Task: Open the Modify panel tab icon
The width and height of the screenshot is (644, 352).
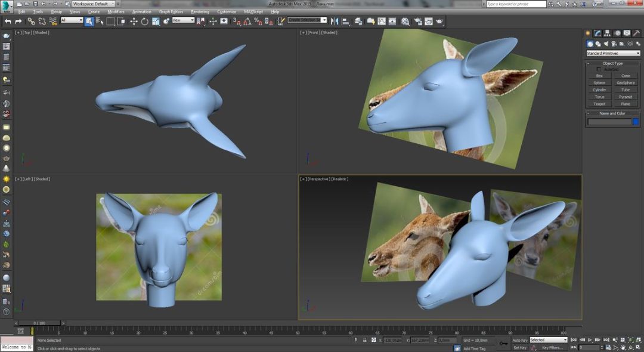Action: coord(597,33)
